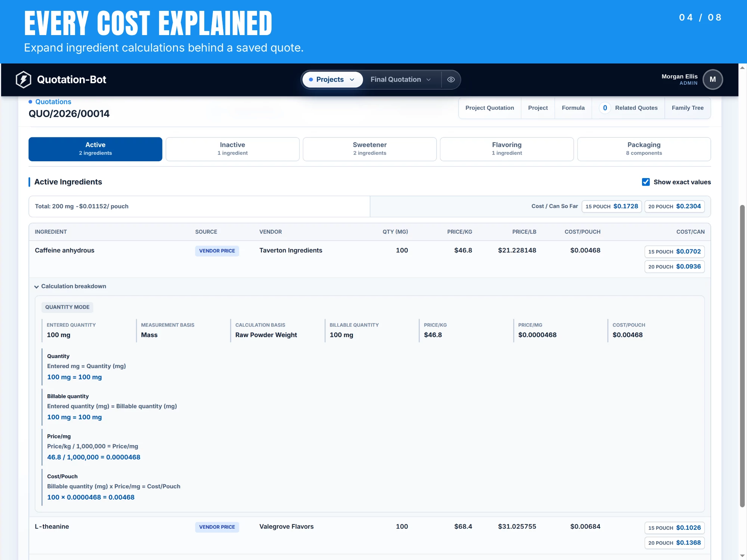The height and width of the screenshot is (560, 747).
Task: Click the scrollbar up arrow
Action: (x=742, y=68)
